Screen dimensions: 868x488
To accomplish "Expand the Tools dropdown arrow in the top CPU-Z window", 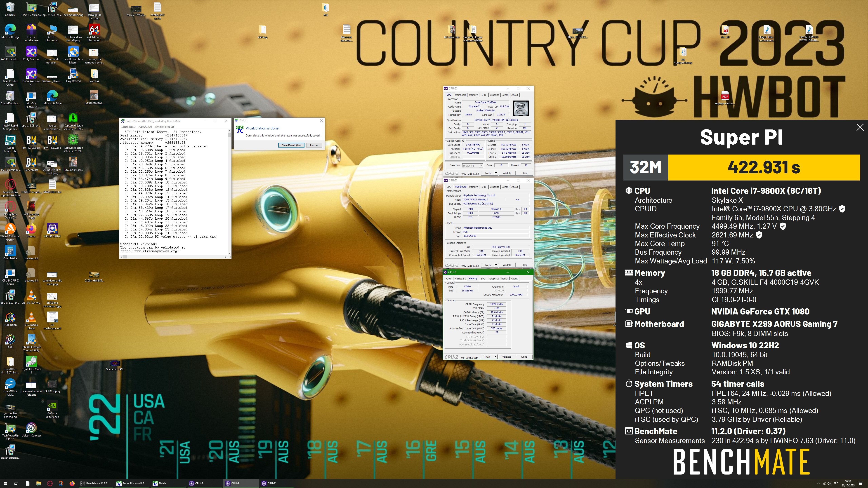I will coord(496,173).
